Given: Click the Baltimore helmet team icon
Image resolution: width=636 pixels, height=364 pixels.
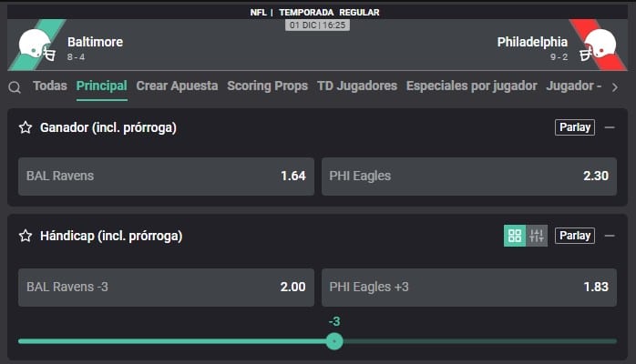Looking at the screenshot, I should coord(36,45).
